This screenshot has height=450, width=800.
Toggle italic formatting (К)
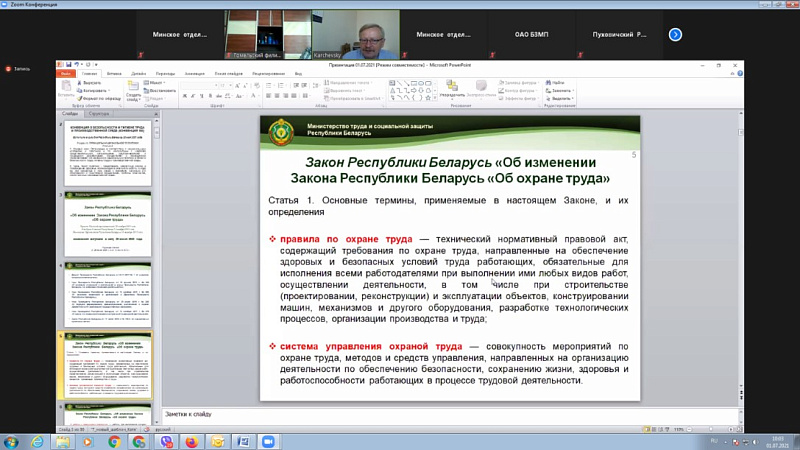(193, 95)
